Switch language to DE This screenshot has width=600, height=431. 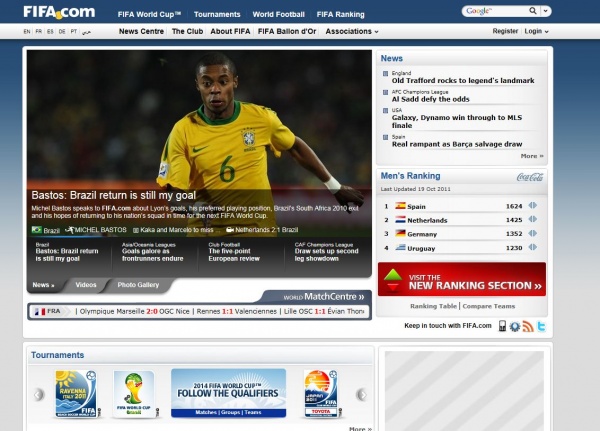click(x=62, y=31)
